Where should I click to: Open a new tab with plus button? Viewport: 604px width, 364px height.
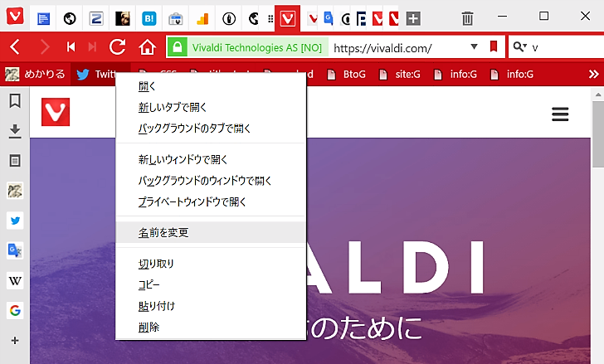[x=413, y=18]
